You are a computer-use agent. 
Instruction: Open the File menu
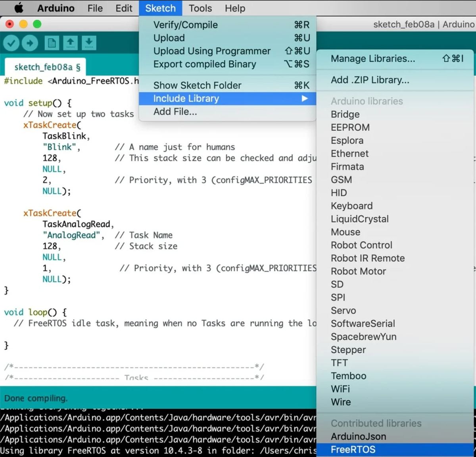[95, 8]
